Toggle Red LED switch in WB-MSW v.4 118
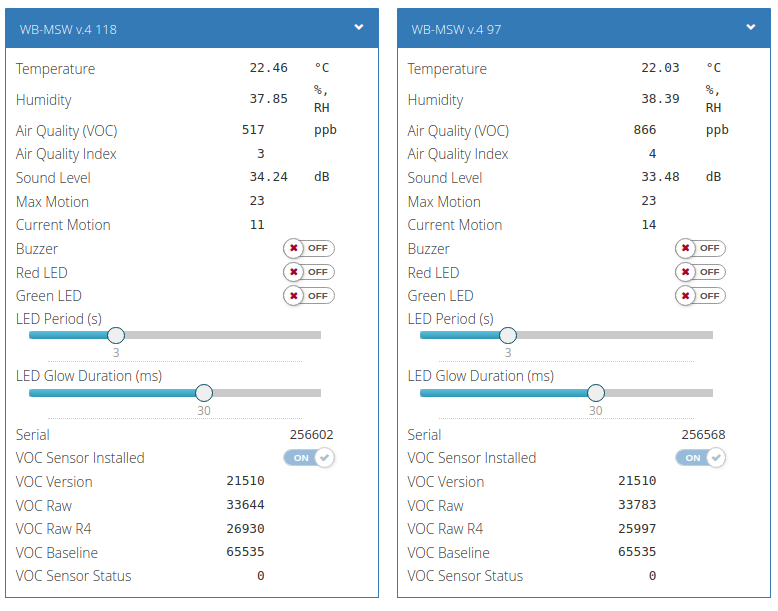The width and height of the screenshot is (778, 611). click(309, 272)
